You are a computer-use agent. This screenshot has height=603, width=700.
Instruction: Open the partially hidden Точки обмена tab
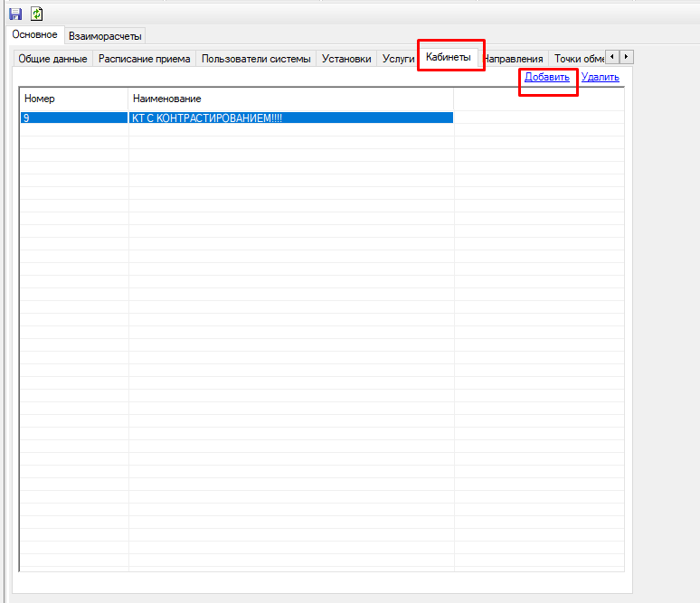click(577, 59)
